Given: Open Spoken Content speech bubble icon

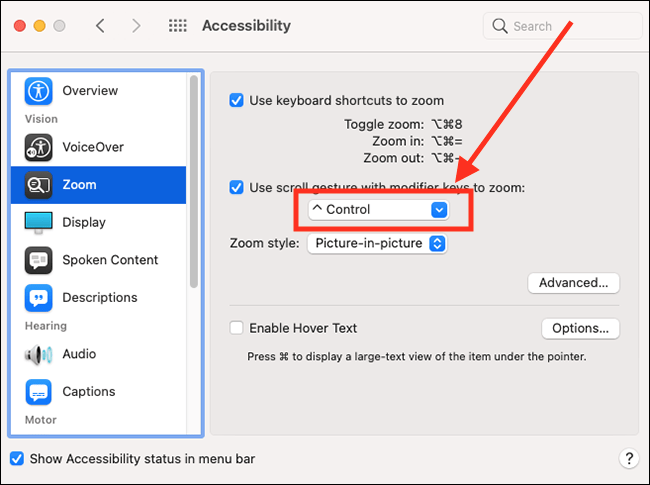Looking at the screenshot, I should click(x=39, y=260).
